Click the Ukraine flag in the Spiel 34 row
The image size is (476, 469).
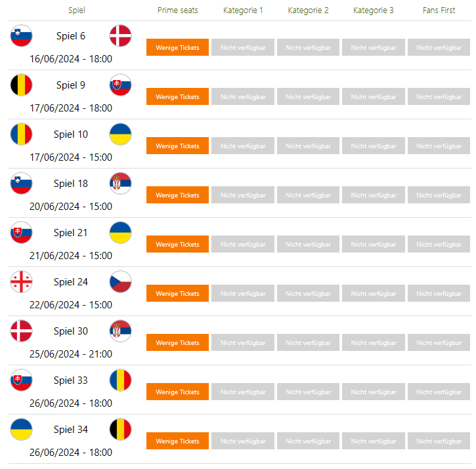point(22,429)
